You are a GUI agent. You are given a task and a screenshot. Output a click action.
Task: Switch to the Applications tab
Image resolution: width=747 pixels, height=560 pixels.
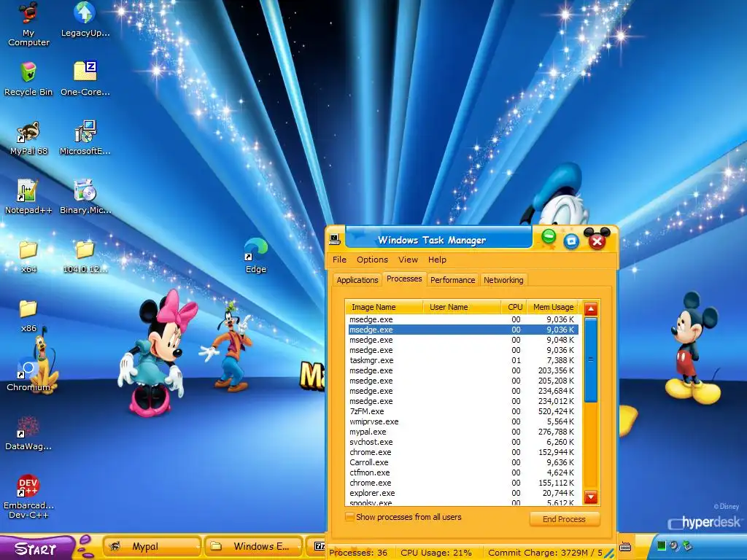pyautogui.click(x=357, y=280)
